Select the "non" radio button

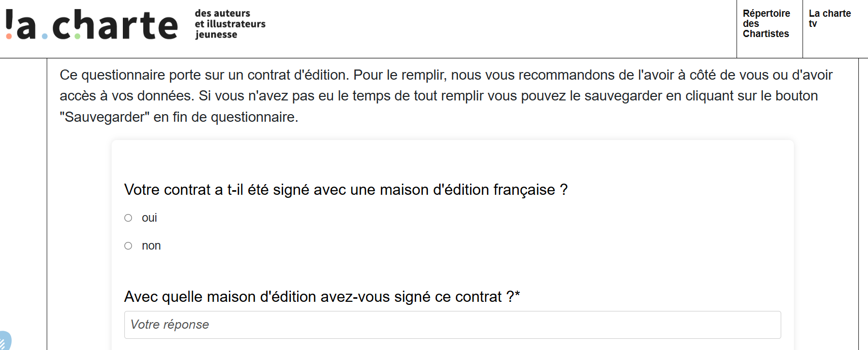pyautogui.click(x=128, y=246)
